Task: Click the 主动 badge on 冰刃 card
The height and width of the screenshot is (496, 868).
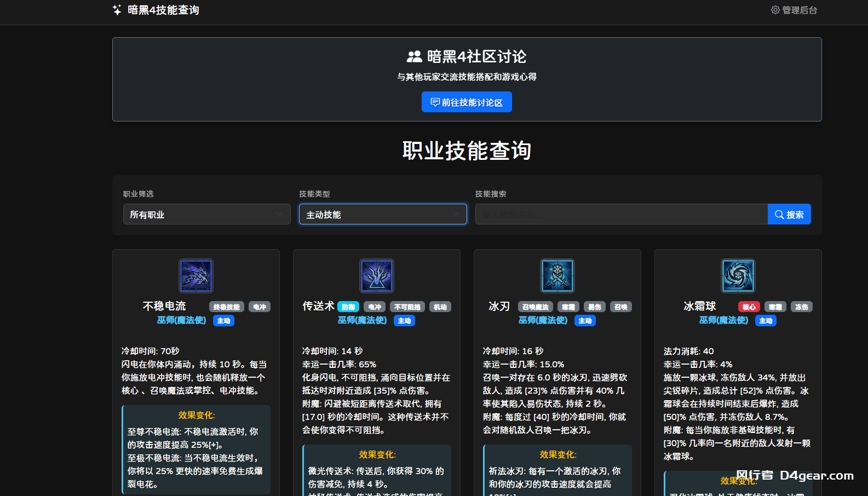Action: tap(585, 321)
